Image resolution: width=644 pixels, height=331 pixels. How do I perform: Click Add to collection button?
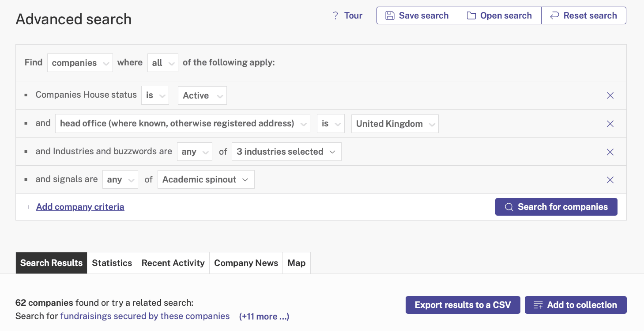click(576, 305)
